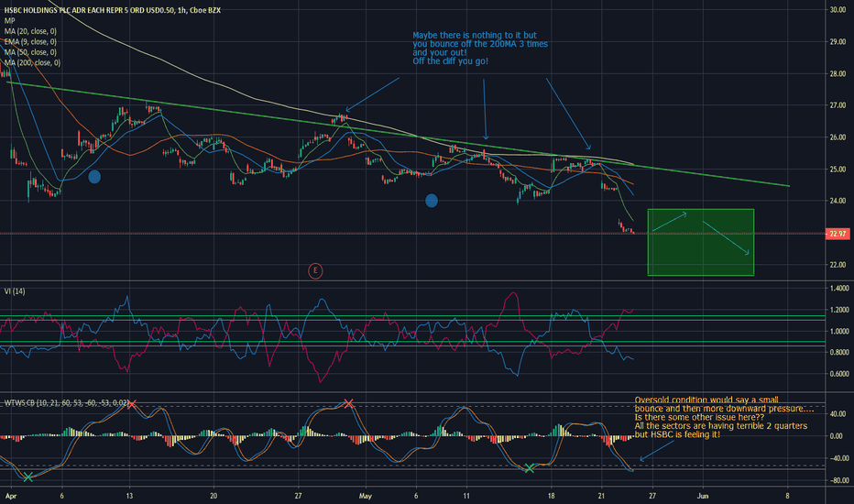Screen dimensions: 854x504
Task: Click the 25.00 price axis label
Action: pos(838,170)
